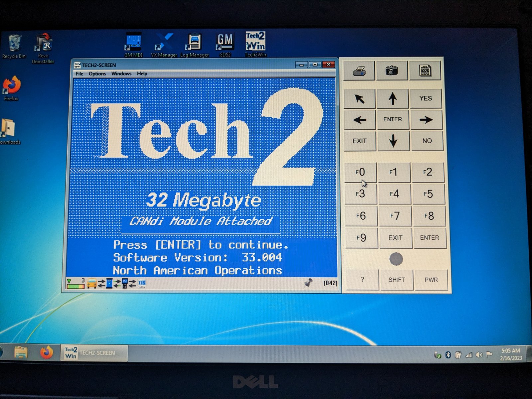Select the Revo Uninstaller desktop icon
This screenshot has width=532, height=399.
[x=43, y=49]
